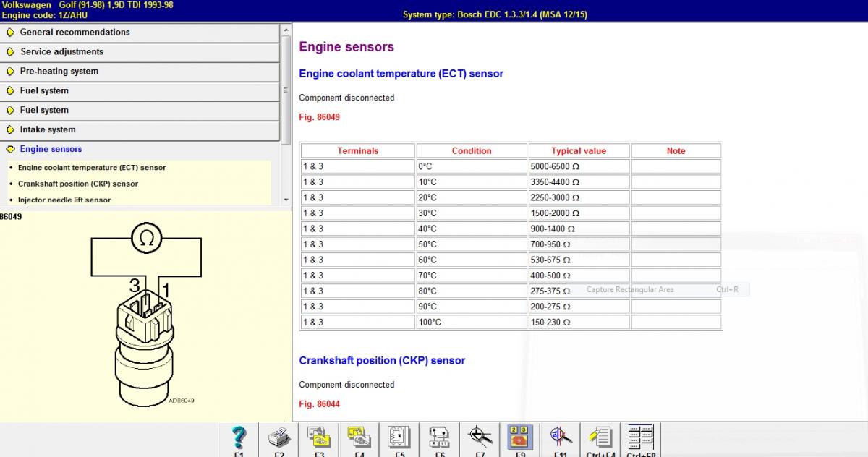Click the F4 toolbar icon
Viewport: 868px width, 457px height.
pos(359,437)
